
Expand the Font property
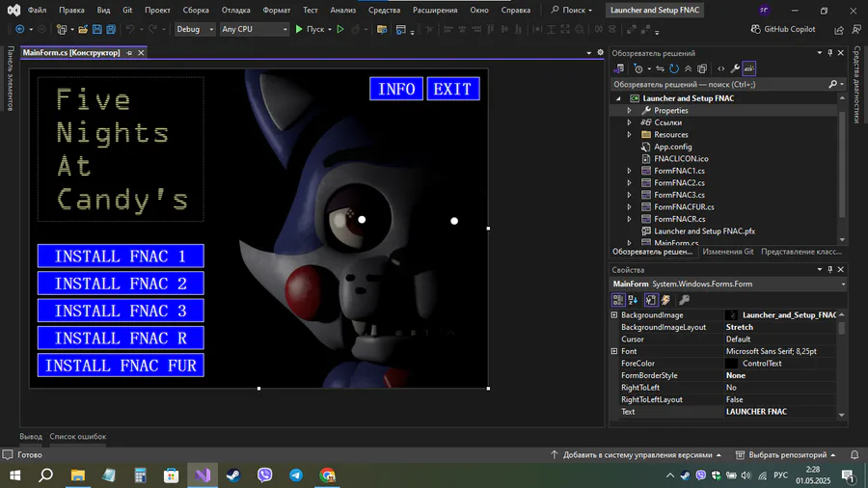[614, 351]
